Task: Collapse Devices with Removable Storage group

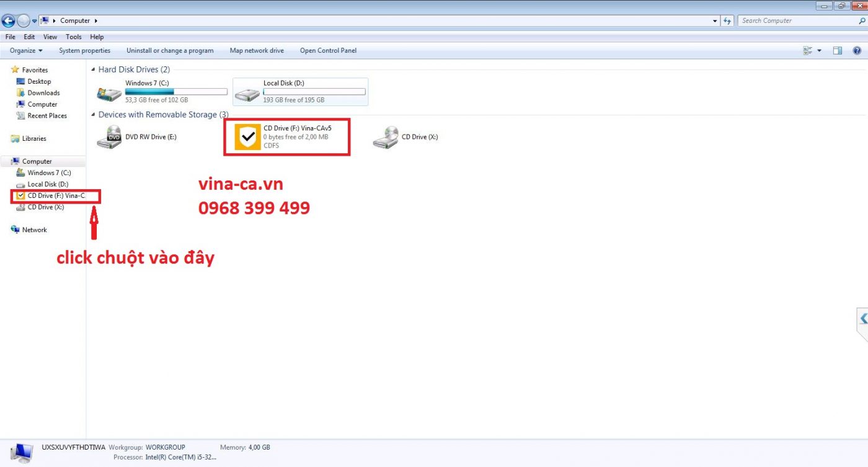Action: point(93,115)
